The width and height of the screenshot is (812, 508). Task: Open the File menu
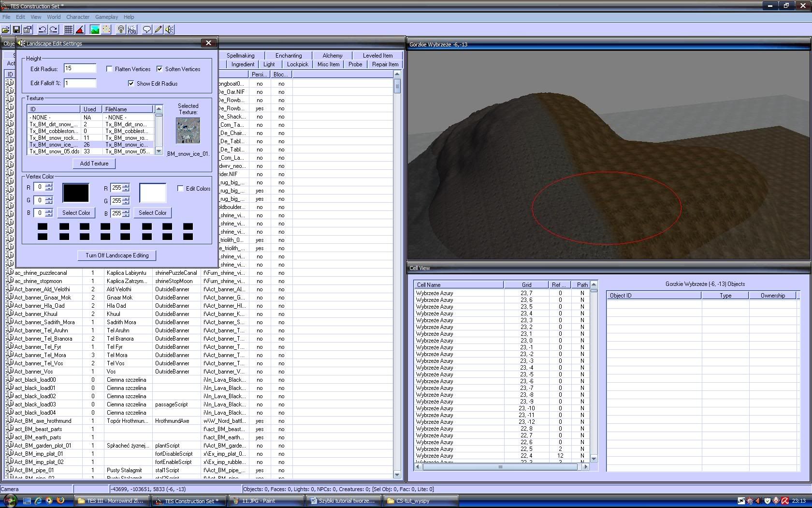click(6, 17)
